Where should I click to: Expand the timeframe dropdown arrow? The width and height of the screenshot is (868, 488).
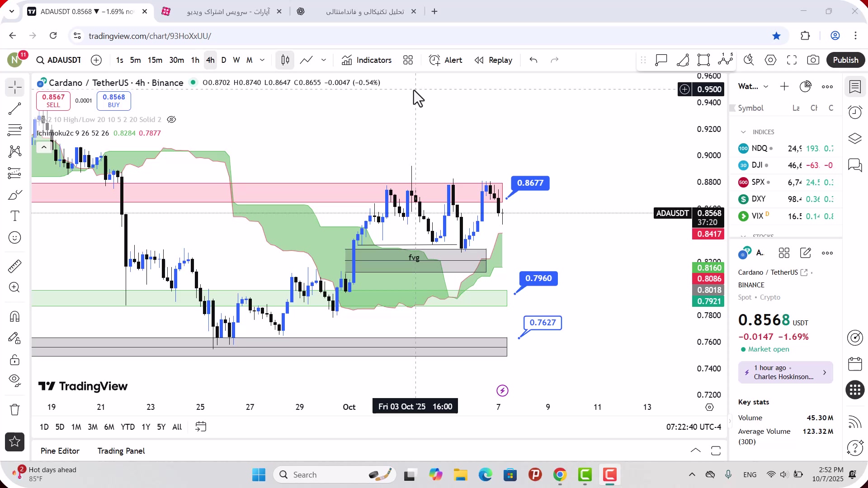tap(262, 60)
